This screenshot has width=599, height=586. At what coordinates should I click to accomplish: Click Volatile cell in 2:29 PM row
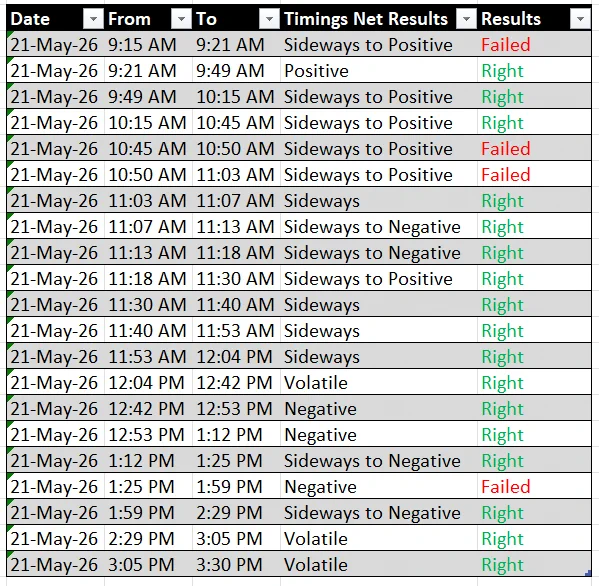coord(379,538)
